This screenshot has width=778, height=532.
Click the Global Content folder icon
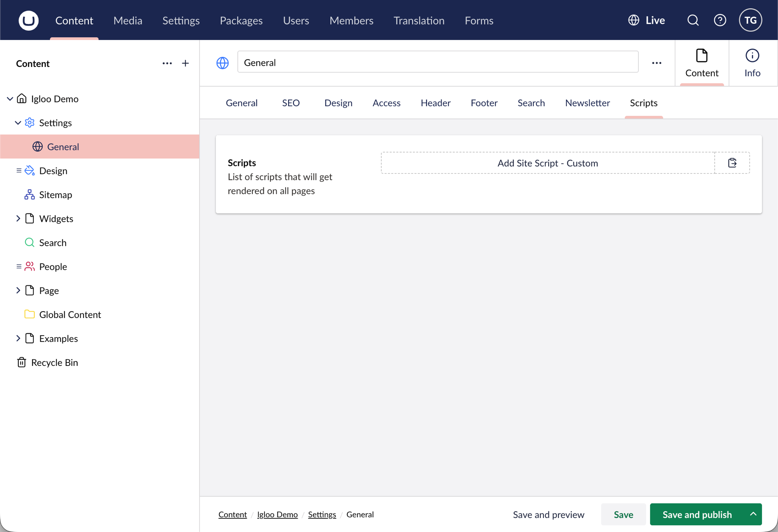[x=30, y=314]
